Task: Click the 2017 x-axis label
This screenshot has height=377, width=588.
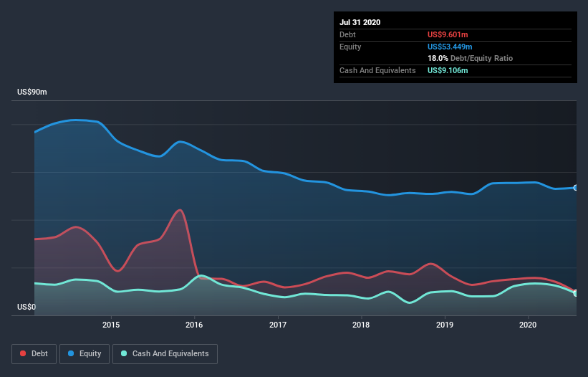Action: (x=278, y=325)
